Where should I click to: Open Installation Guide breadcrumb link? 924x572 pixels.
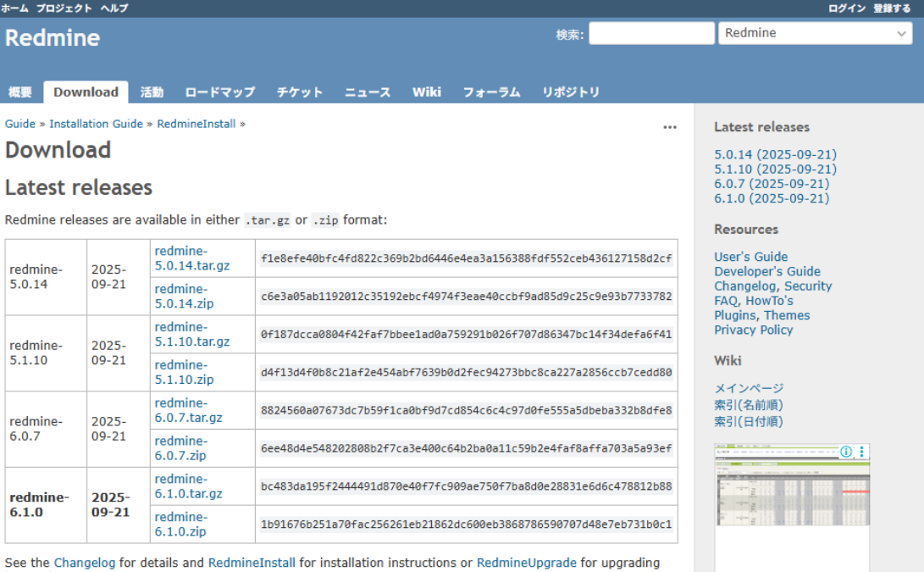[96, 124]
